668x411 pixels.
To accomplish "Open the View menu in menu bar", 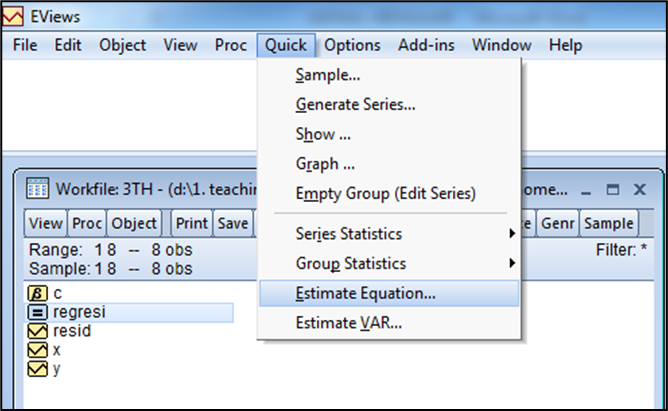I will 180,45.
